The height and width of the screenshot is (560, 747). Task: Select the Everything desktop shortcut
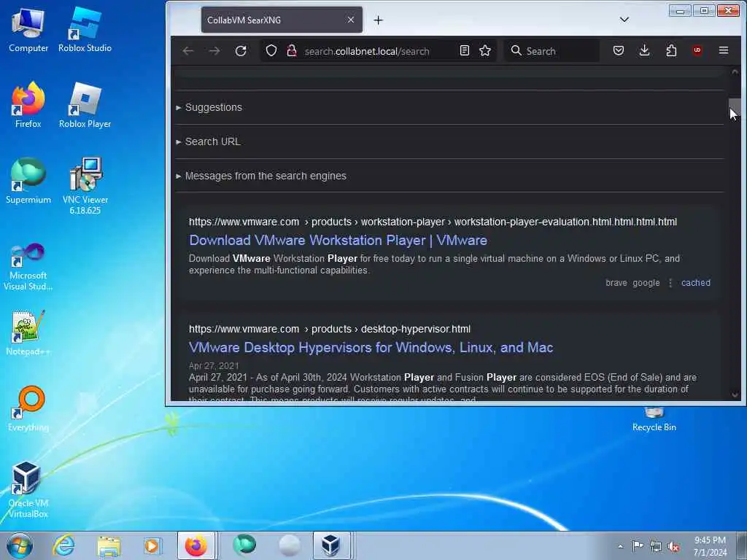tap(28, 408)
